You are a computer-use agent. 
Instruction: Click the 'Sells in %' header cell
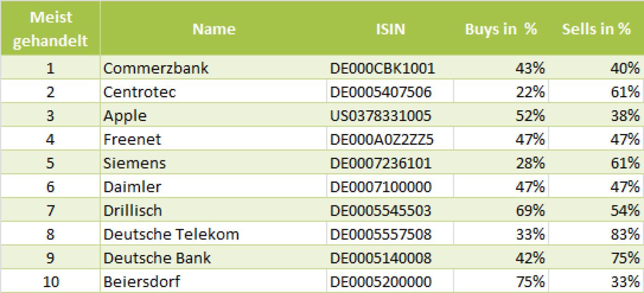[596, 29]
